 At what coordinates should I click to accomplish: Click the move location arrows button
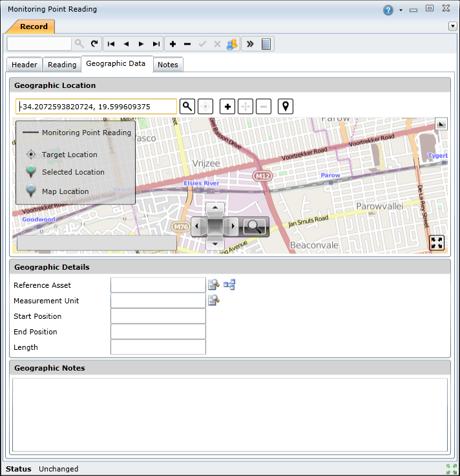tap(246, 107)
